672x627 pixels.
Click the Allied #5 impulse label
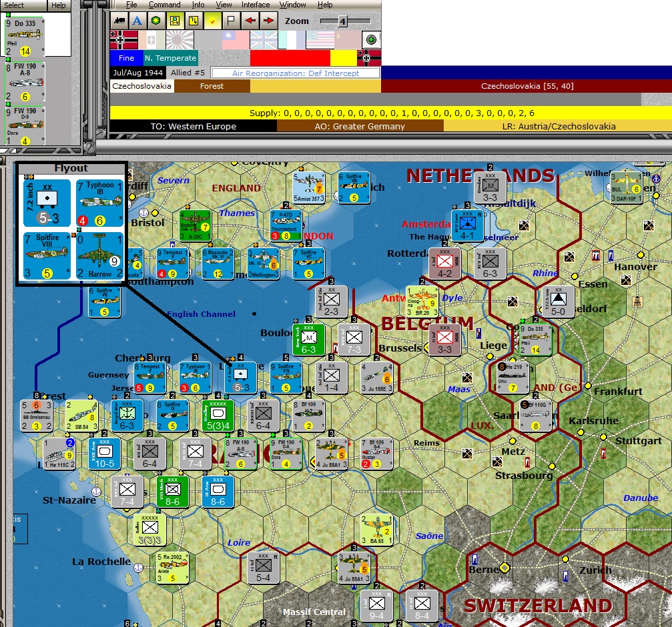coord(188,73)
